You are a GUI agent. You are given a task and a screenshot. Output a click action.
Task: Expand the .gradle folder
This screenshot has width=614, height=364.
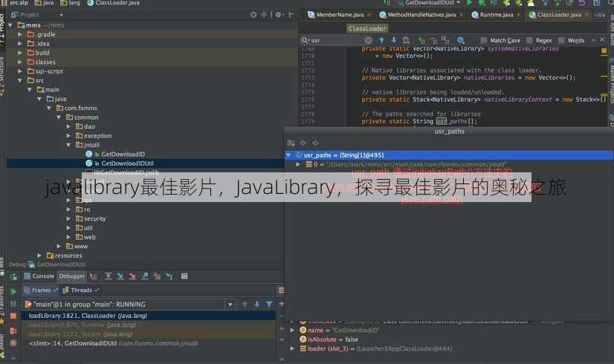[x=20, y=34]
